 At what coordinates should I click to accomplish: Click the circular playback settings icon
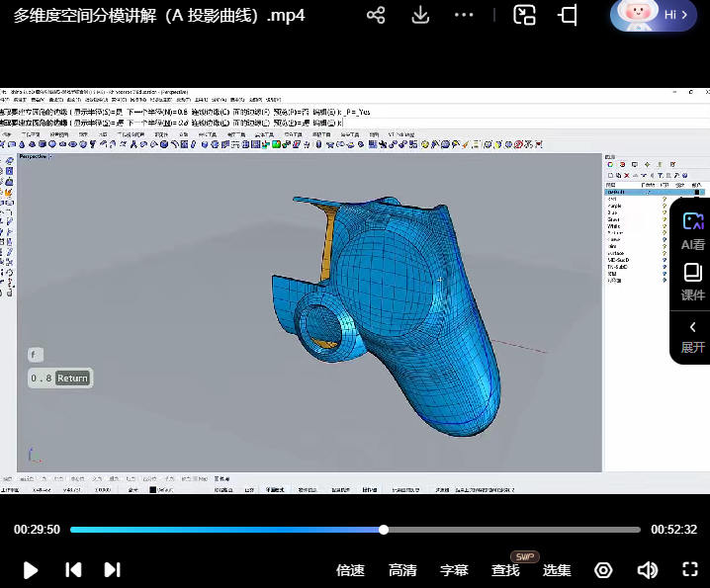point(603,569)
